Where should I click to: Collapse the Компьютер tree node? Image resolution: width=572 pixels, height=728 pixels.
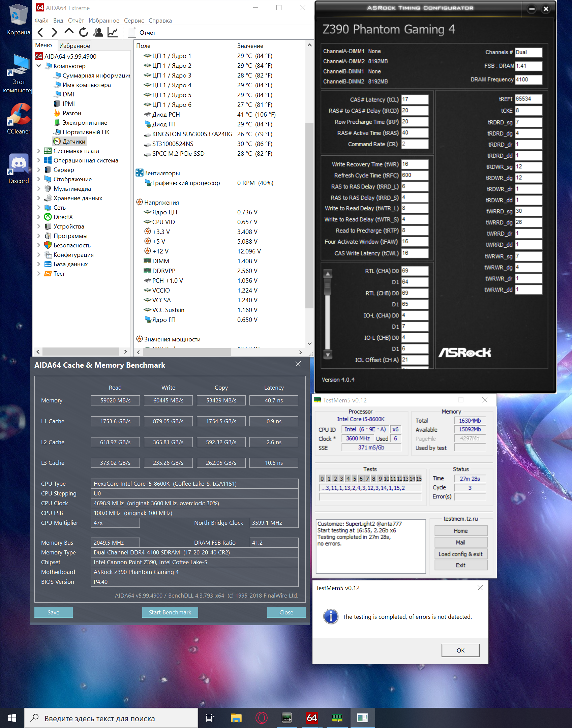tap(39, 66)
